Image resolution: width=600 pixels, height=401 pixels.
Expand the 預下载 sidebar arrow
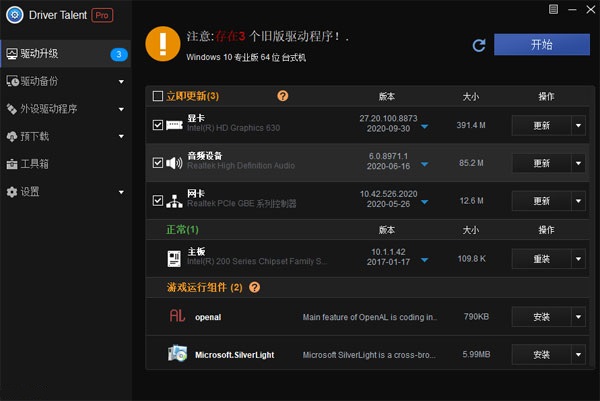click(121, 137)
